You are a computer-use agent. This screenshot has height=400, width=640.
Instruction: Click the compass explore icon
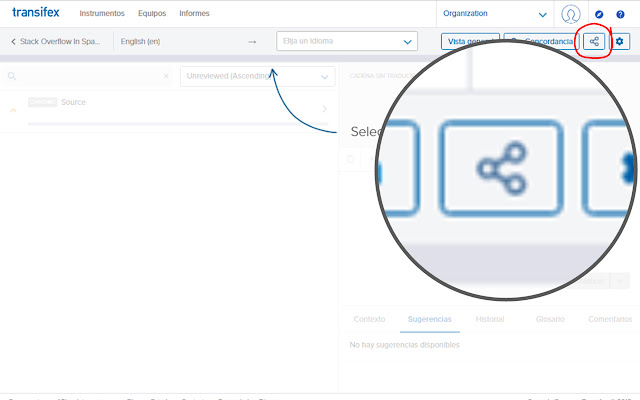[x=599, y=14]
